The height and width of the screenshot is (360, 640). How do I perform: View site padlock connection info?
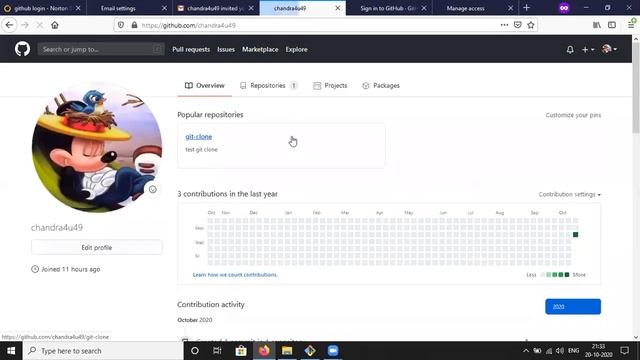(134, 25)
